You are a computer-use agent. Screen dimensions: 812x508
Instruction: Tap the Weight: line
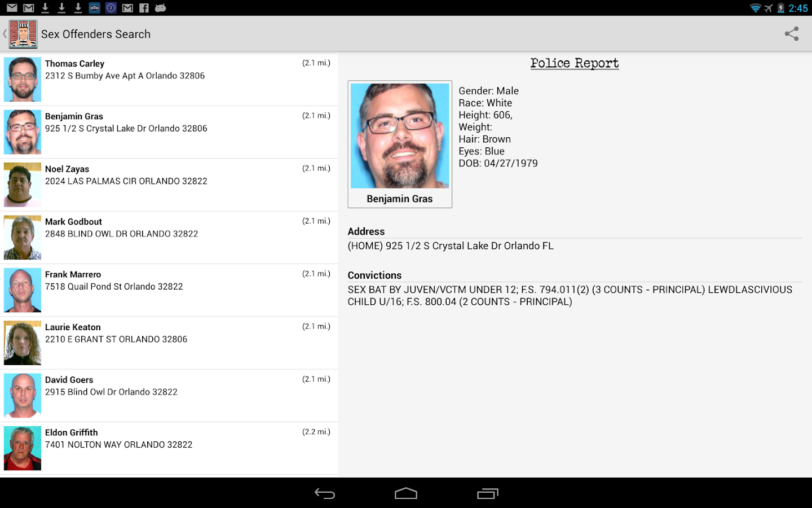click(x=475, y=127)
